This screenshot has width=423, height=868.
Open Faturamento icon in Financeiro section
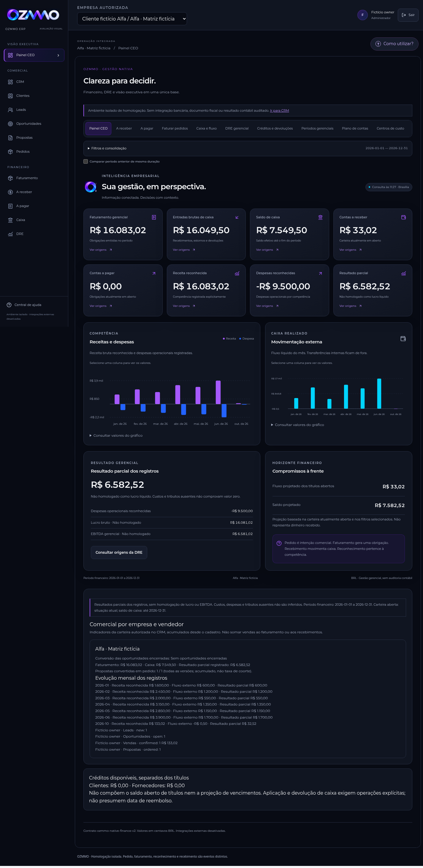click(10, 178)
